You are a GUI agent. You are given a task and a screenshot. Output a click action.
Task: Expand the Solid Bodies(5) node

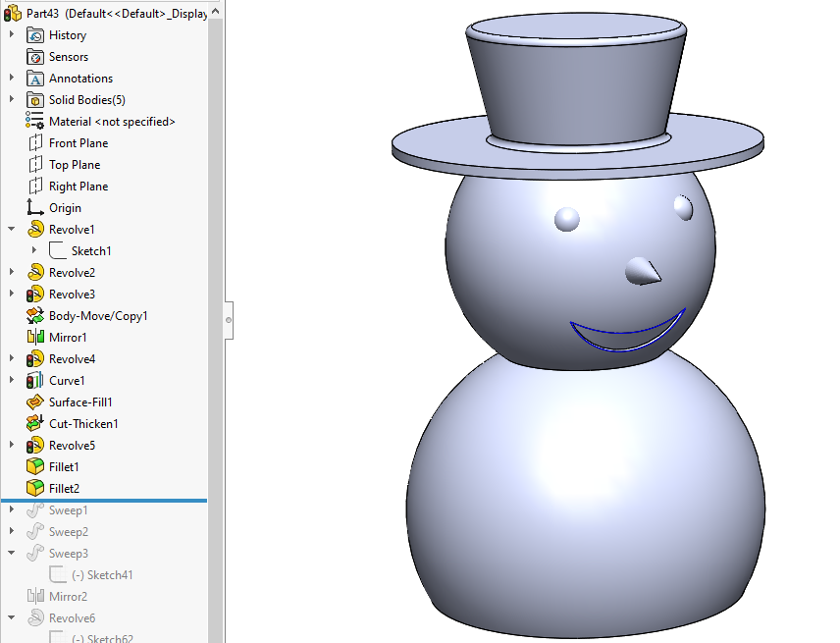[11, 99]
